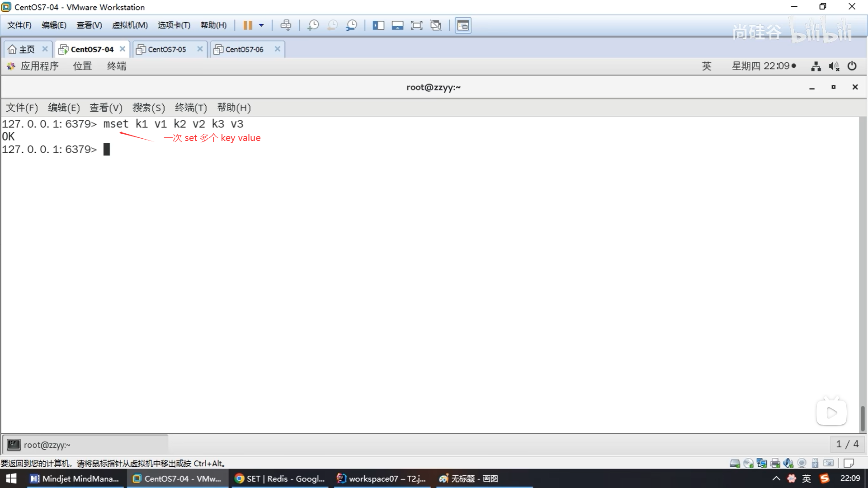Enter full screen mode icon
This screenshot has width=868, height=488.
(x=416, y=25)
